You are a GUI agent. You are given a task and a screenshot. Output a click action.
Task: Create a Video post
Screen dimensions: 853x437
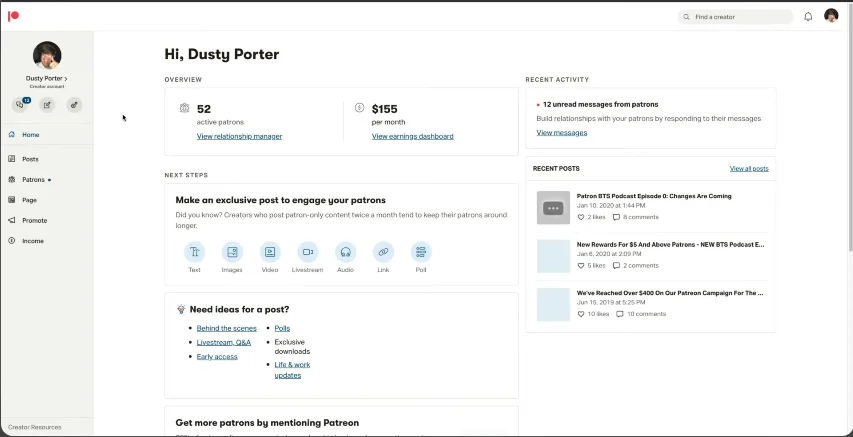tap(270, 252)
